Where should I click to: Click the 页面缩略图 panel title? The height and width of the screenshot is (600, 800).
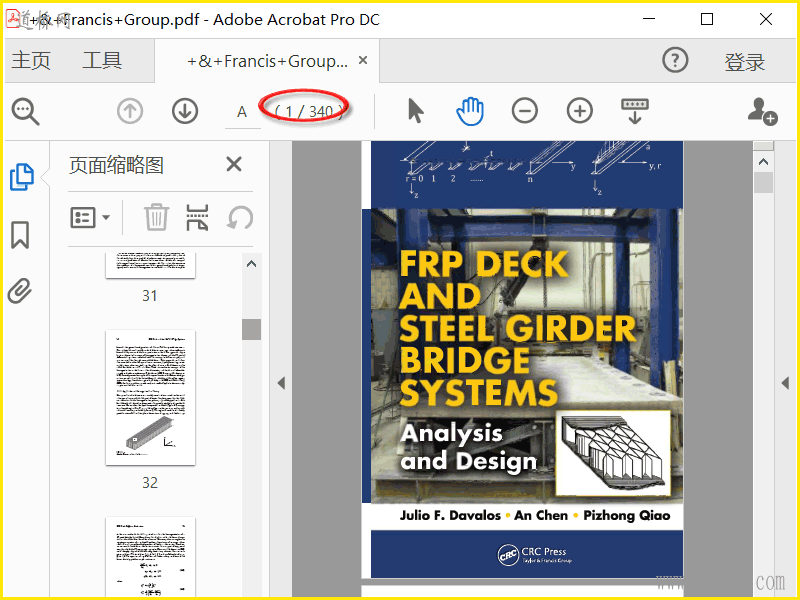click(116, 165)
